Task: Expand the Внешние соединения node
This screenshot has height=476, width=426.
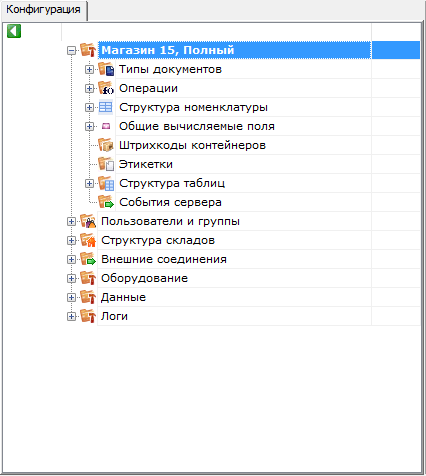Action: tap(71, 259)
